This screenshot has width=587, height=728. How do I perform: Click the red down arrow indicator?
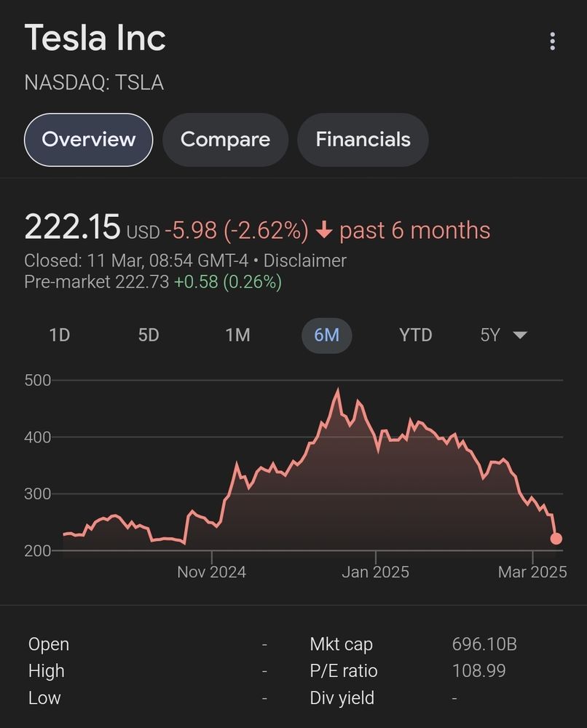324,231
